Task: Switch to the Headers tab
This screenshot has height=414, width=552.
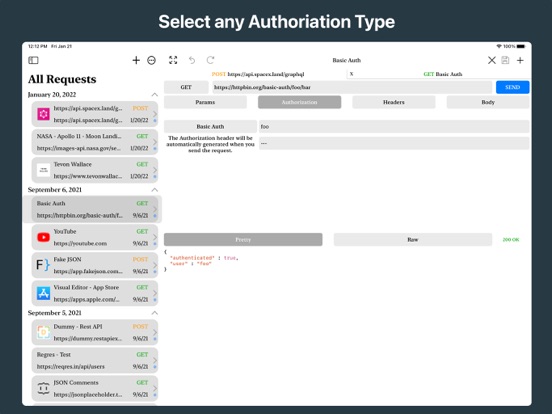Action: click(394, 102)
